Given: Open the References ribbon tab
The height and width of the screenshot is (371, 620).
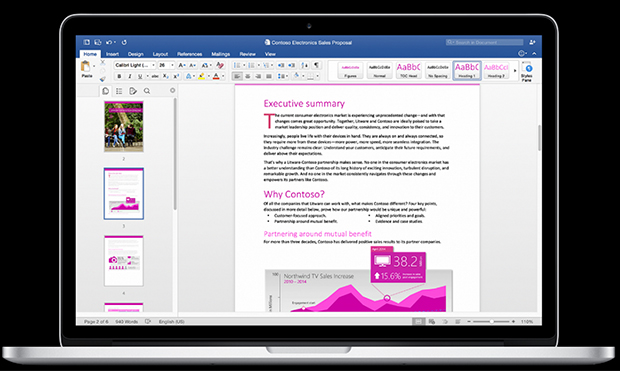Looking at the screenshot, I should pyautogui.click(x=189, y=54).
